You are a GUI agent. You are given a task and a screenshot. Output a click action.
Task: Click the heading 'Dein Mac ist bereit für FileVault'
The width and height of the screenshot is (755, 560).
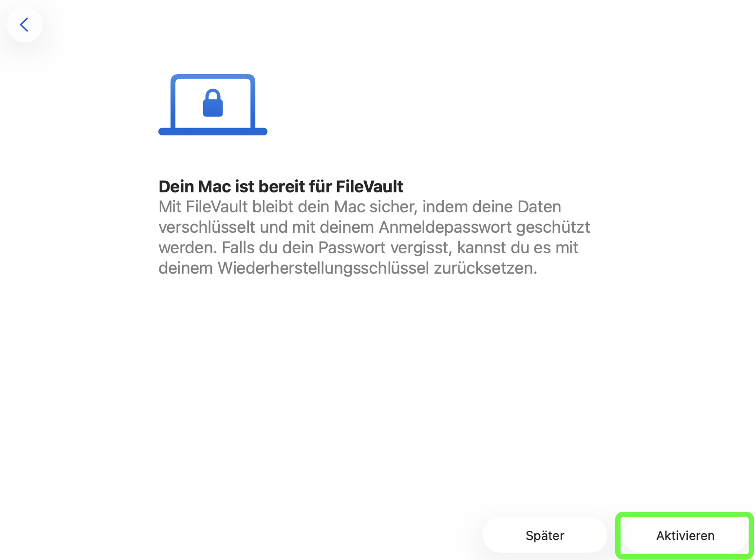tap(281, 187)
